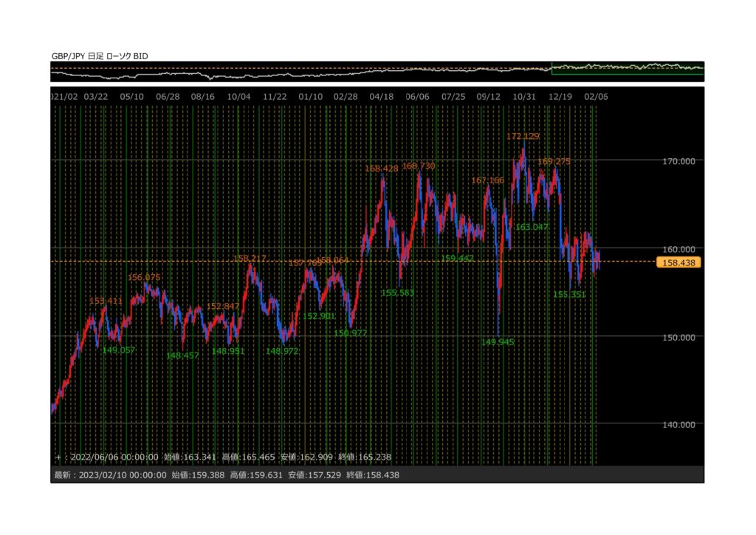The image size is (756, 535).
Task: Click the 02/05 date axis label
Action: 596,97
